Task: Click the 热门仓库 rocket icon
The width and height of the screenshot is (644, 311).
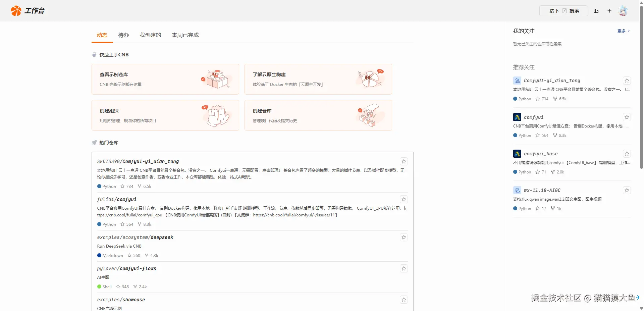Action: click(94, 143)
